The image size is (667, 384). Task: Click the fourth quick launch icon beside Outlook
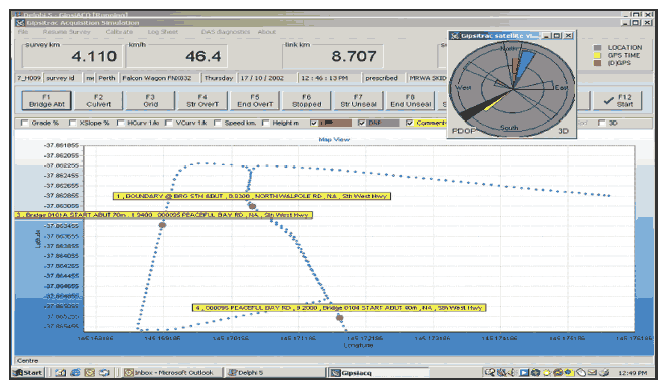pos(104,373)
